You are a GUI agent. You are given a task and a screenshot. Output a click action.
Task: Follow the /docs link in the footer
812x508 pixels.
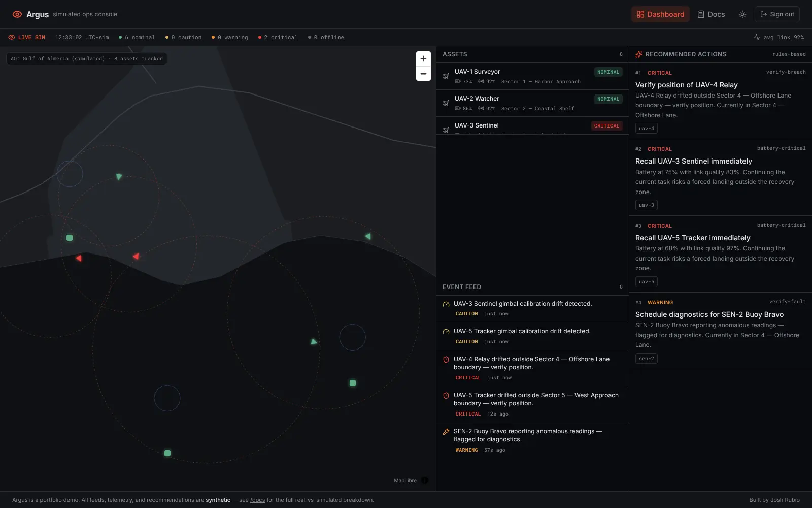[x=258, y=500]
